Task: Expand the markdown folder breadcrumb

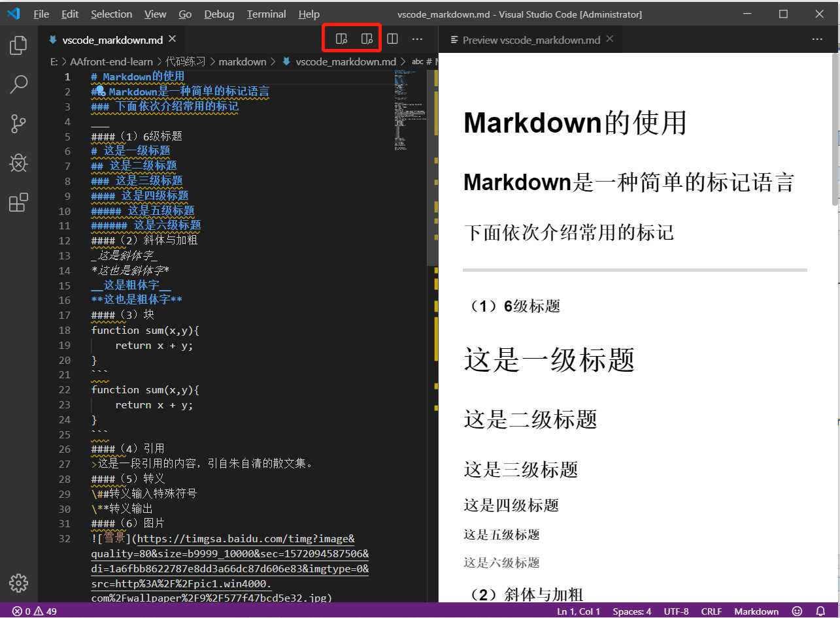Action: point(243,62)
